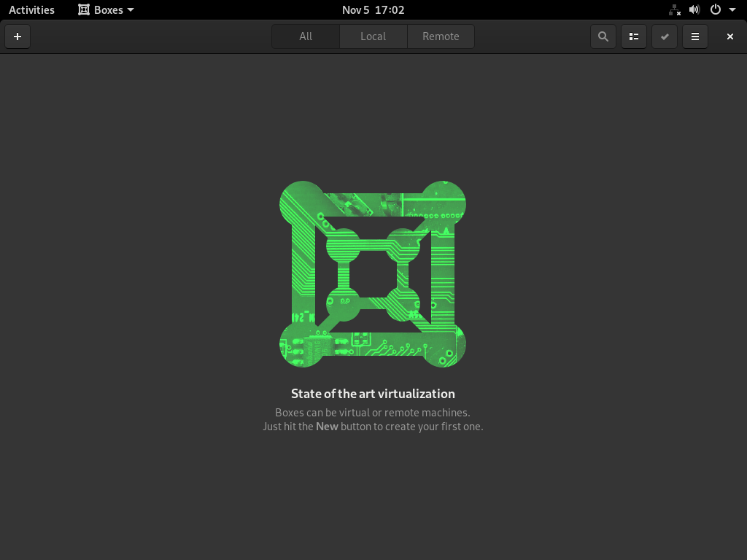Click the "State of the art virtualization" heading
Screen dimensions: 747x560
pyautogui.click(x=373, y=394)
